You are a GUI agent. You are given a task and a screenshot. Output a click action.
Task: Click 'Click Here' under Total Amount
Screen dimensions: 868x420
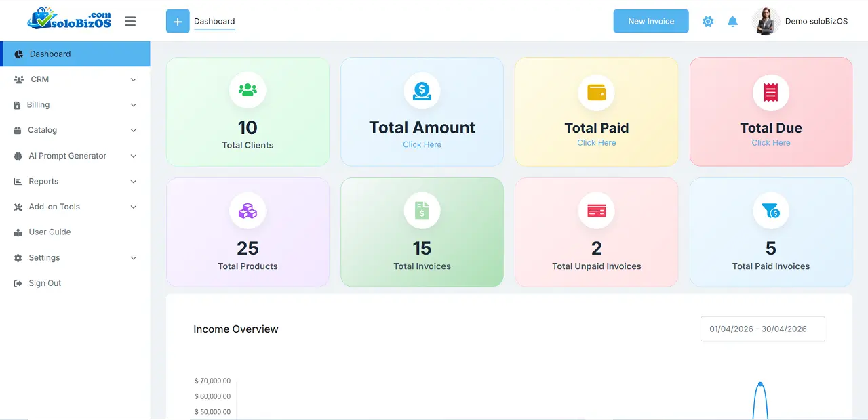(422, 144)
